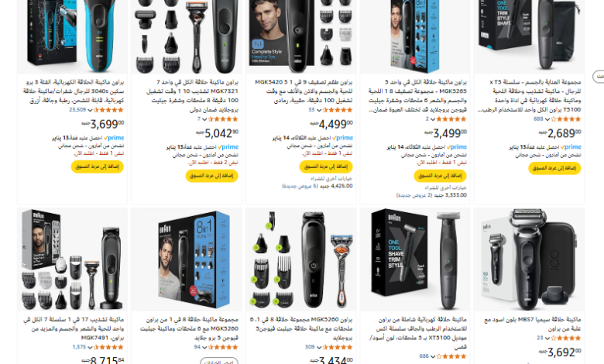Add the 3,699 Braun shaver to cart
Viewport: 604px width, 364px height.
coord(98,167)
